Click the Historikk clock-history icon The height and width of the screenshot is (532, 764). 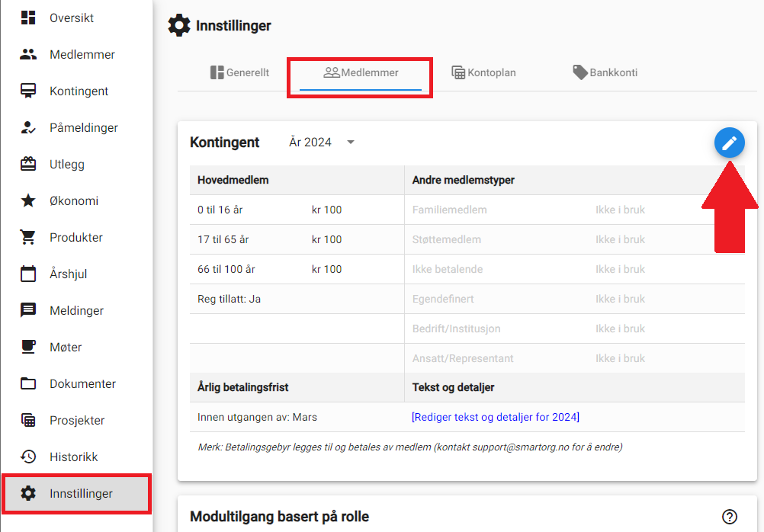[28, 457]
